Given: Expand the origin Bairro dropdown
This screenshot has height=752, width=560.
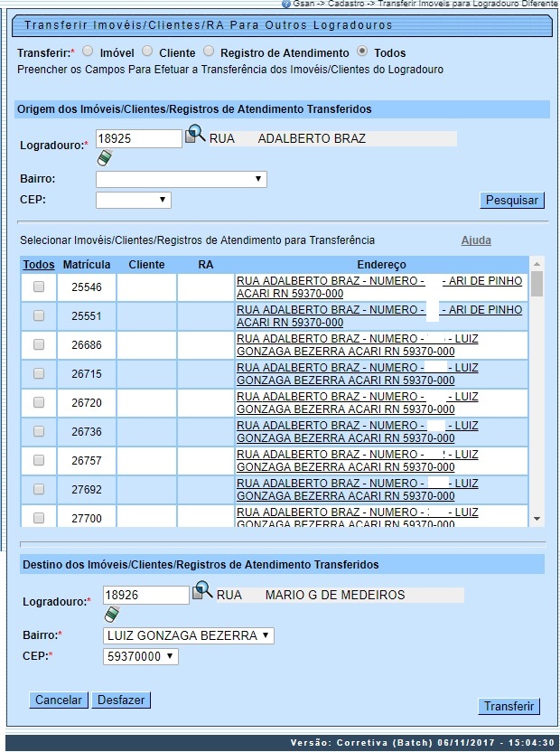Looking at the screenshot, I should tap(181, 179).
